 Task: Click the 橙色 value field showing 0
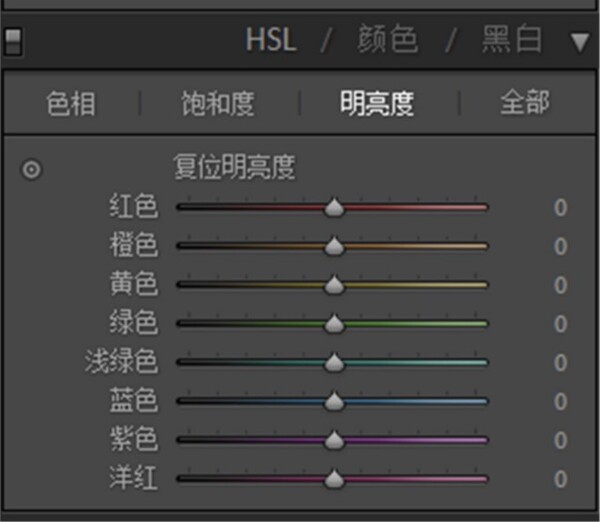[560, 246]
